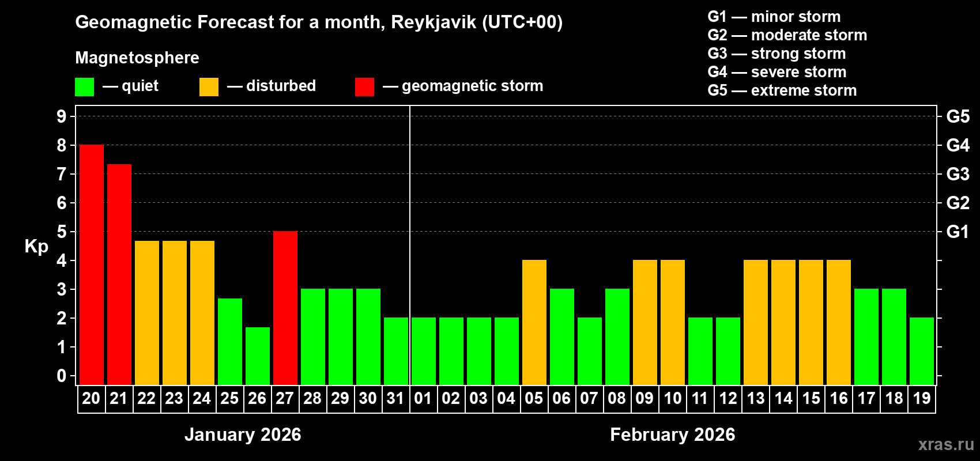Click the green bar for February 19

tap(922, 351)
